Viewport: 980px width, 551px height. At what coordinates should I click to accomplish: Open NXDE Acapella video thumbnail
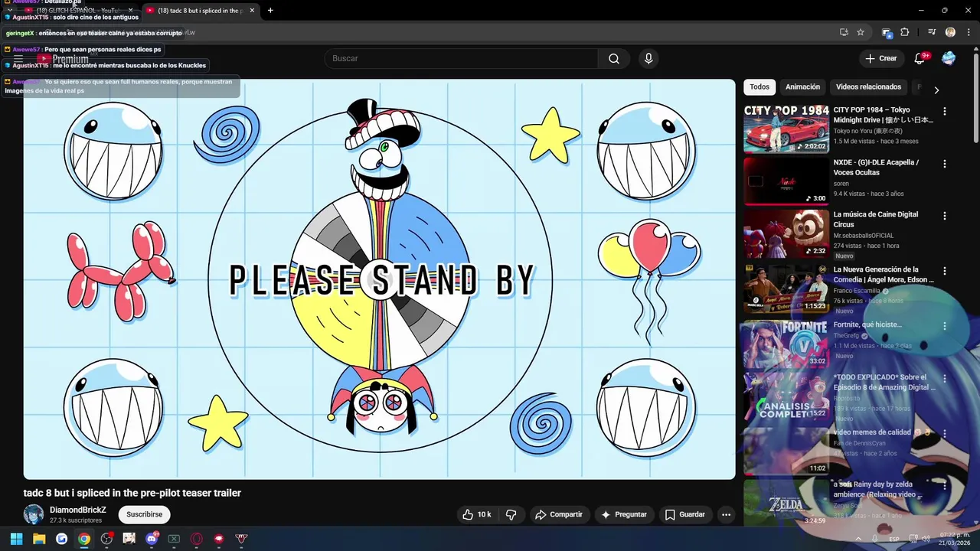click(786, 181)
